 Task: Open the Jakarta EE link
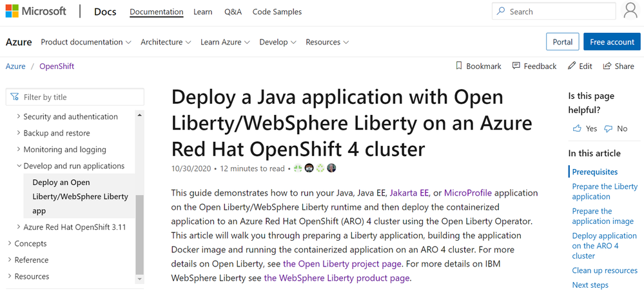tap(409, 193)
